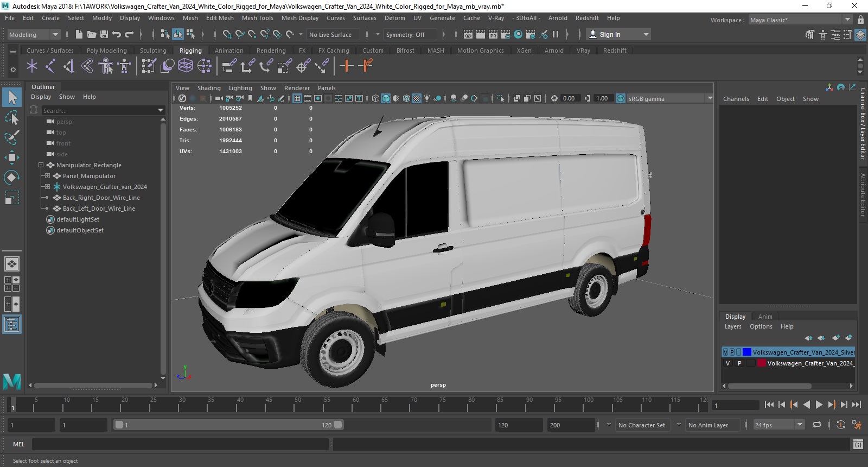868x467 pixels.
Task: Select Back_Right_Door_Wire_Line in Outliner
Action: pyautogui.click(x=101, y=198)
